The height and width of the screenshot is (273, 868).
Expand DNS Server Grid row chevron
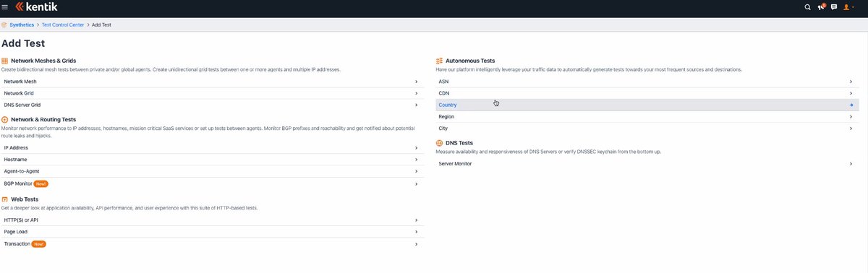pos(416,105)
